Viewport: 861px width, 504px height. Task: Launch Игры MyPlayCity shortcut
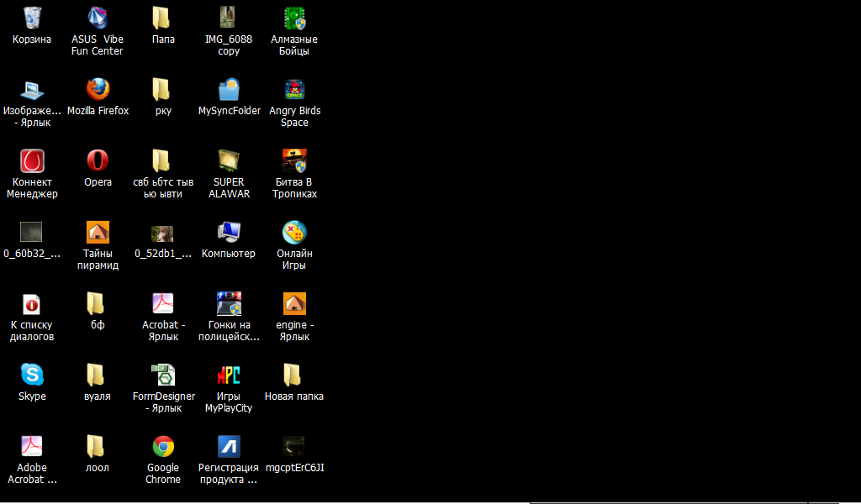coord(229,375)
